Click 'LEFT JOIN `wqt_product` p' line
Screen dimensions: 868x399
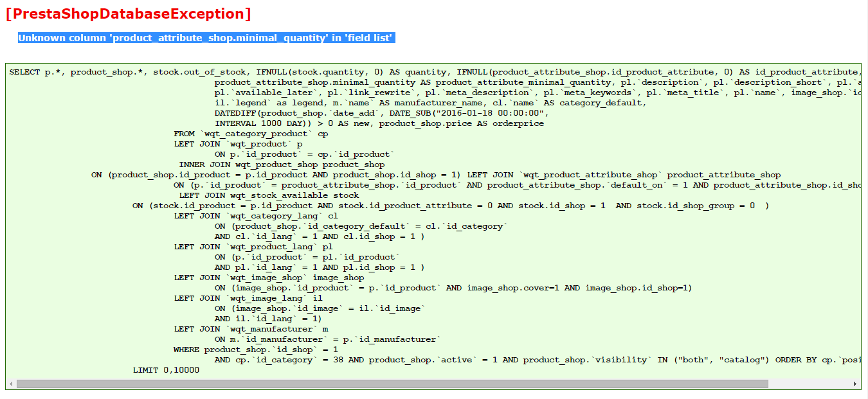click(238, 144)
